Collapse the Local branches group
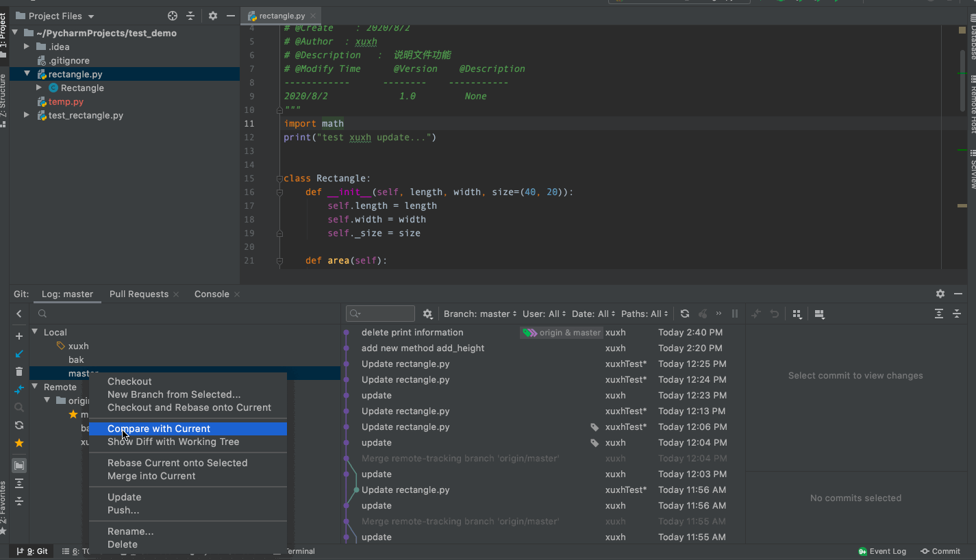 pos(35,332)
